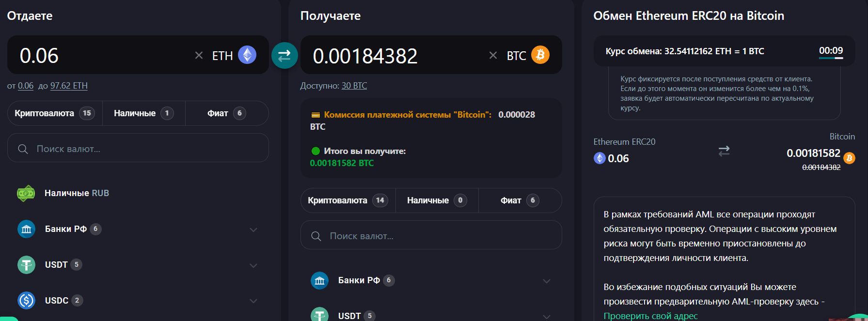Select the Наличные RUB cash icon
The image size is (868, 321).
[25, 193]
